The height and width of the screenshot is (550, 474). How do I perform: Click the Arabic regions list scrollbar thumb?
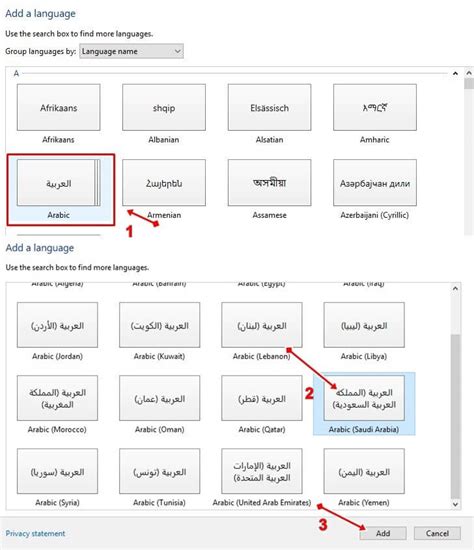click(x=455, y=416)
